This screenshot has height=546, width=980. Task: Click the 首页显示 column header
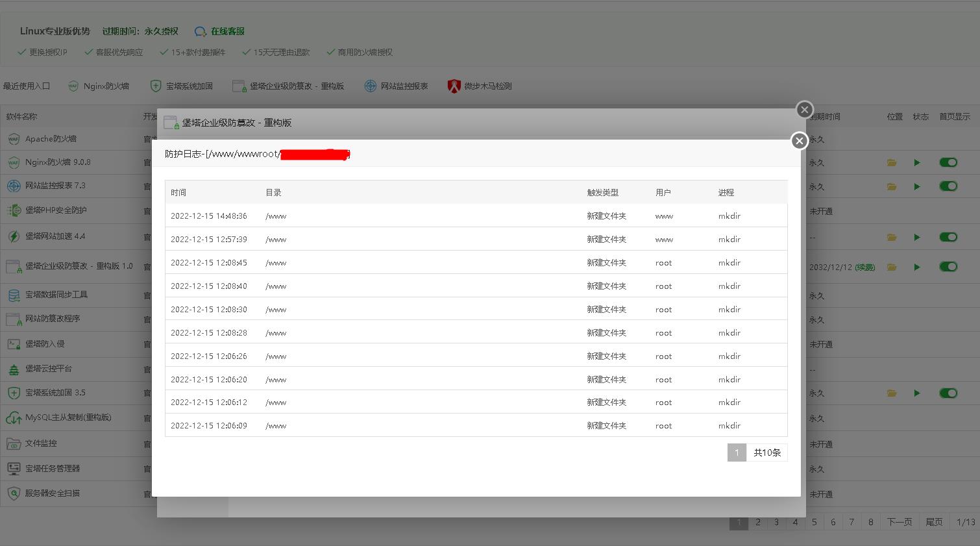[x=955, y=117]
